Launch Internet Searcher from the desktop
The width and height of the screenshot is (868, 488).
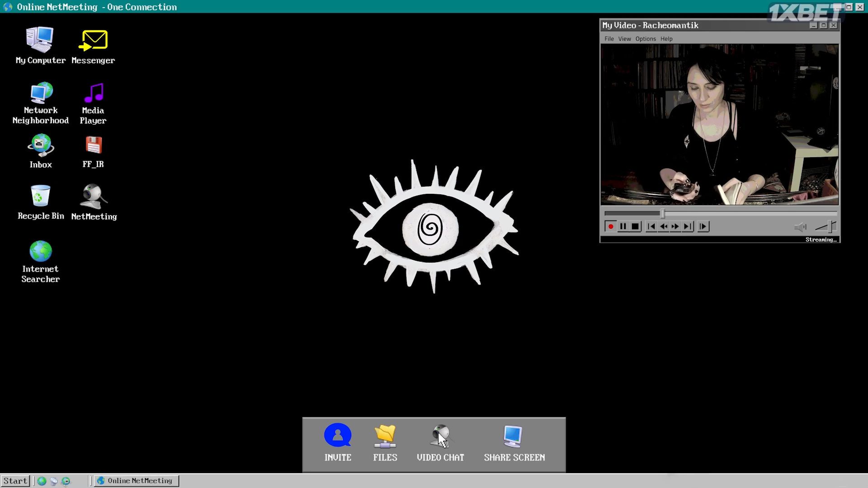(40, 251)
